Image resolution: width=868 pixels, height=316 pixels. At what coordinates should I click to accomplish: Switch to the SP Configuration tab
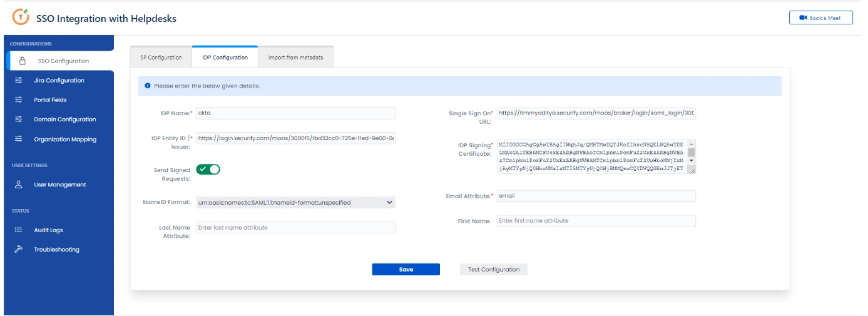[x=161, y=58]
